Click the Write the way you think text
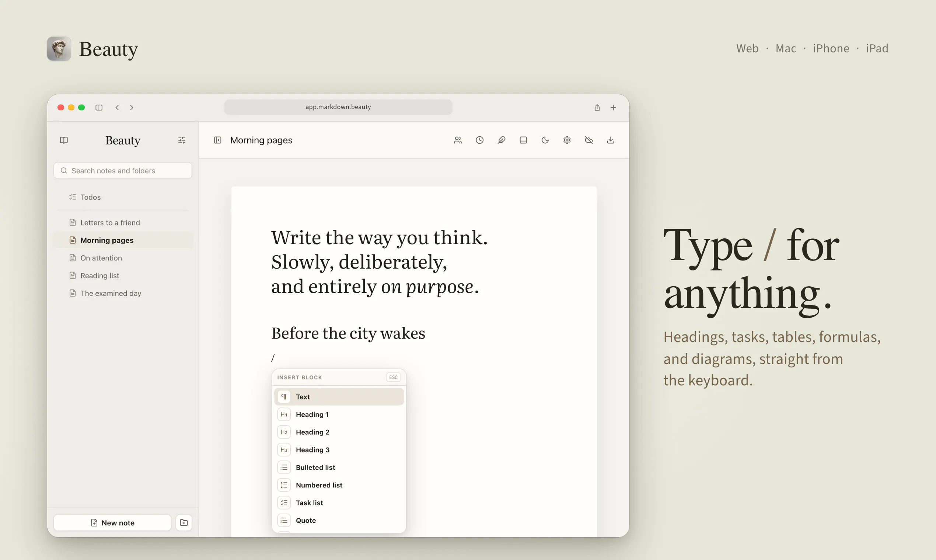The width and height of the screenshot is (936, 560). [x=379, y=238]
